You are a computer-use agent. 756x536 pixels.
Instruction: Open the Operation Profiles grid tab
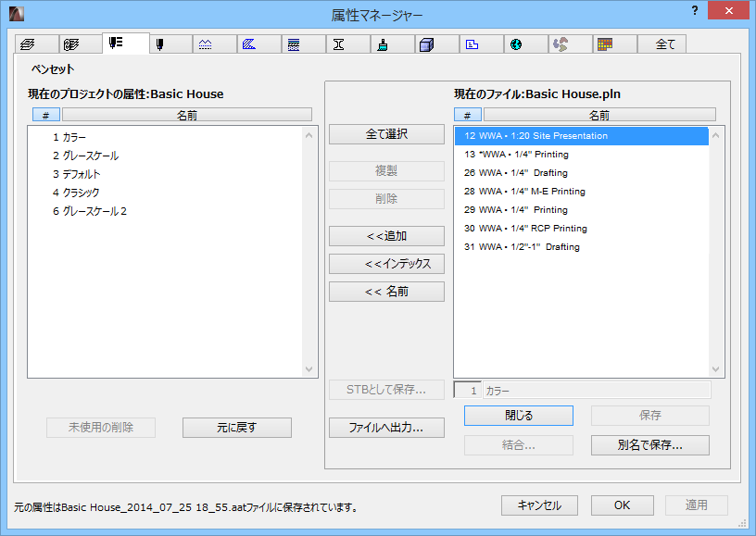click(x=613, y=44)
